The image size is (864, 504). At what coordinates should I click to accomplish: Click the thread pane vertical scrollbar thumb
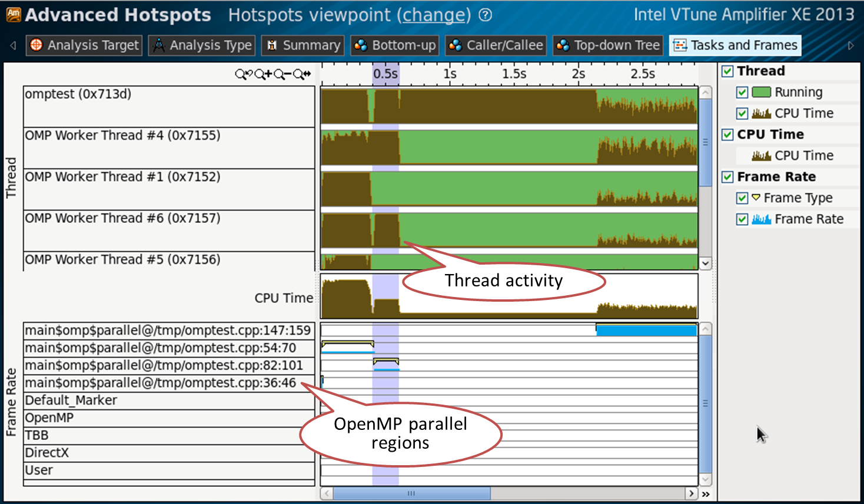(x=706, y=142)
